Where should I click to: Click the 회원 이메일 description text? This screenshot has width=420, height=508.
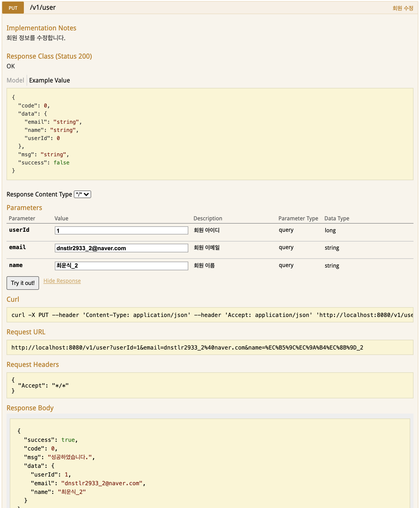click(206, 247)
